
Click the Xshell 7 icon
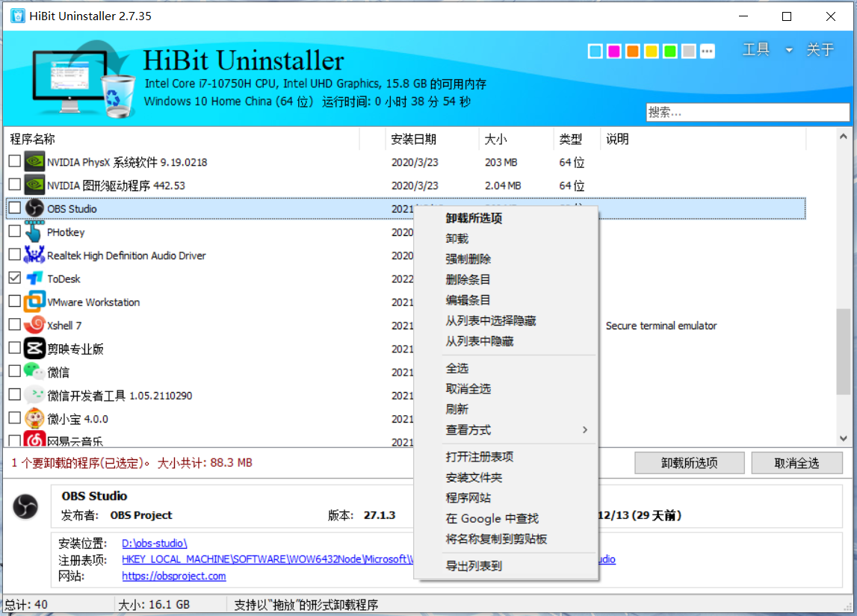click(x=34, y=325)
